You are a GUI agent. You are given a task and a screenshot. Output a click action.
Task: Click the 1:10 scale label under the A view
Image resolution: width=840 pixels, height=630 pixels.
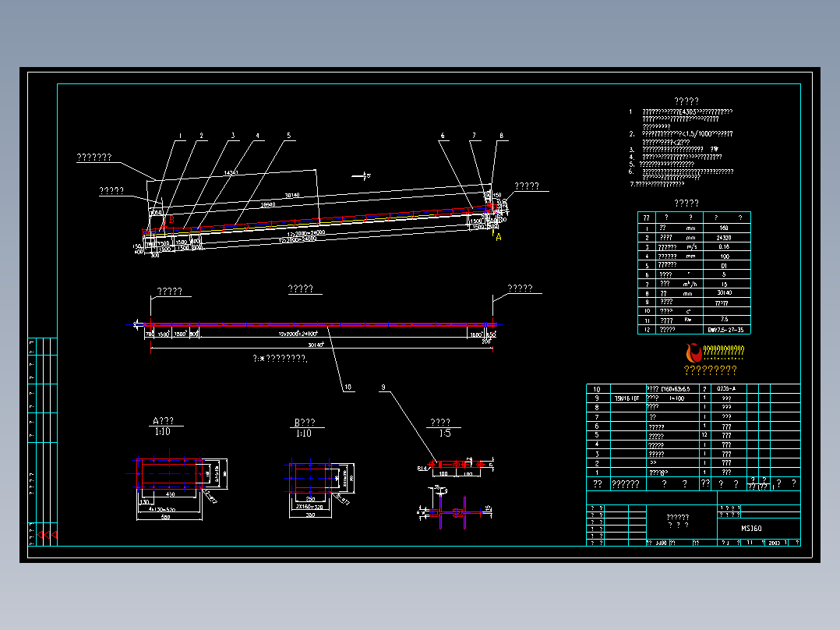click(162, 432)
